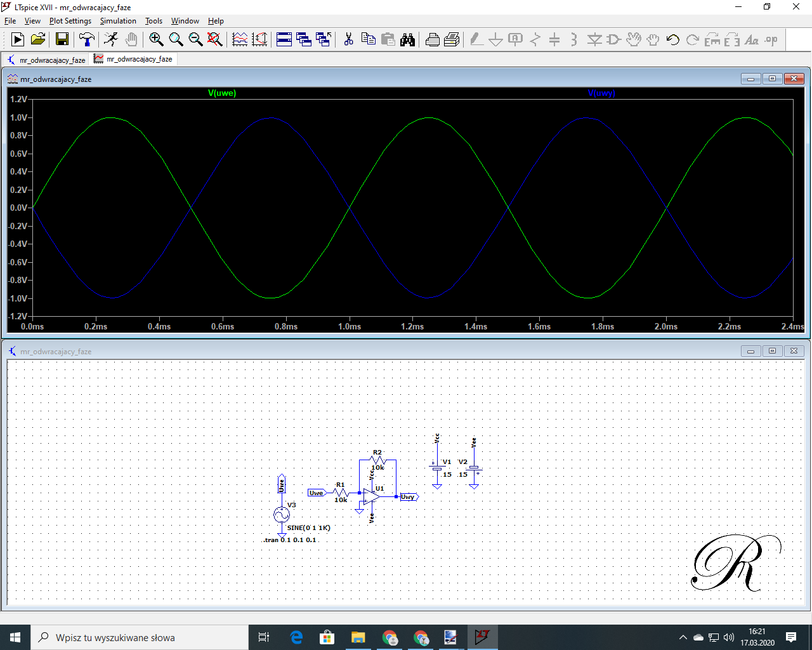The height and width of the screenshot is (650, 812).
Task: Open the View menu
Action: point(32,21)
